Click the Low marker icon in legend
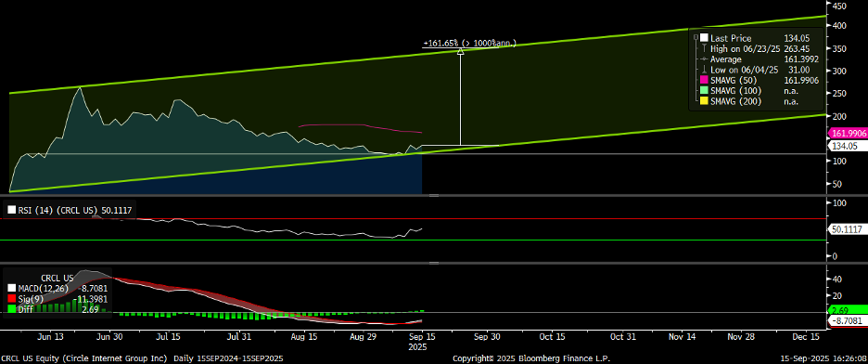868x364 pixels. pos(704,70)
